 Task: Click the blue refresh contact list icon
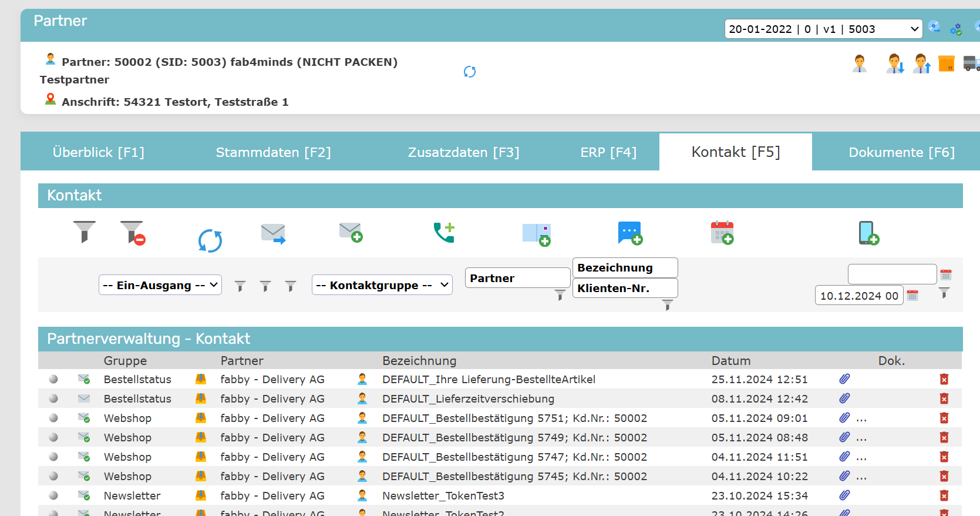210,240
